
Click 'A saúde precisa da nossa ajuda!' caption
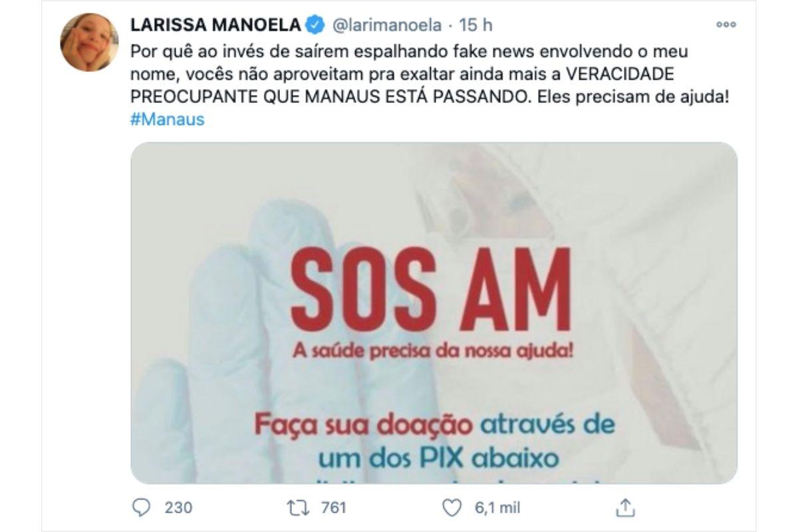[x=432, y=349]
